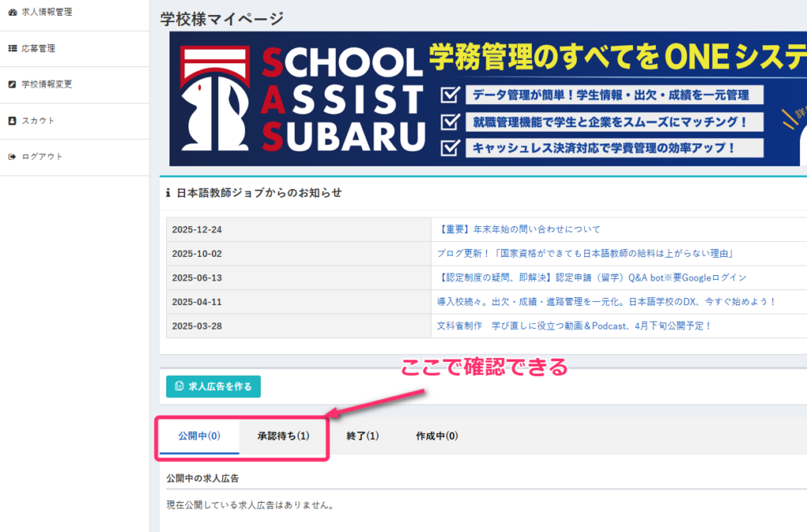Select the 公開中(0) tab
This screenshot has height=532, width=807.
(x=199, y=436)
